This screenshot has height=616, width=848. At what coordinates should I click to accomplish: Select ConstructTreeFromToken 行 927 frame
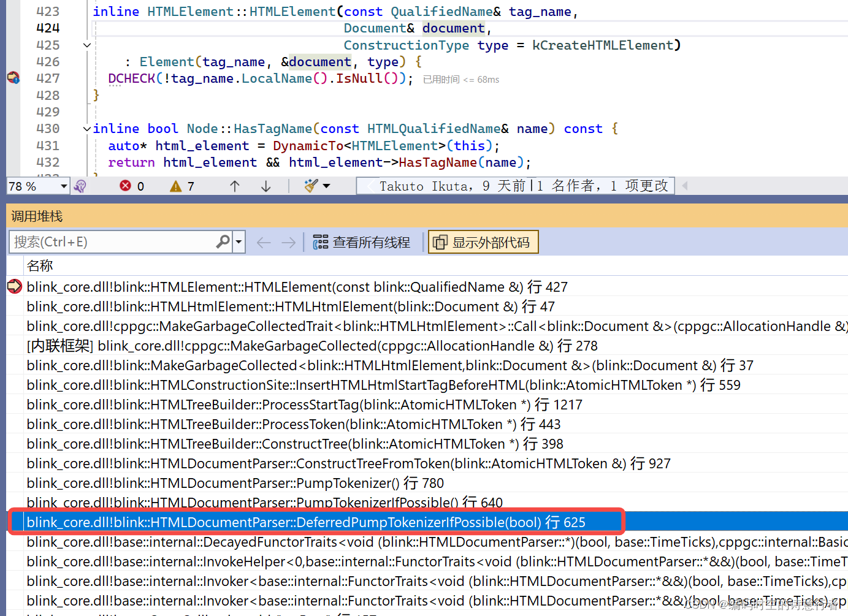pyautogui.click(x=348, y=463)
